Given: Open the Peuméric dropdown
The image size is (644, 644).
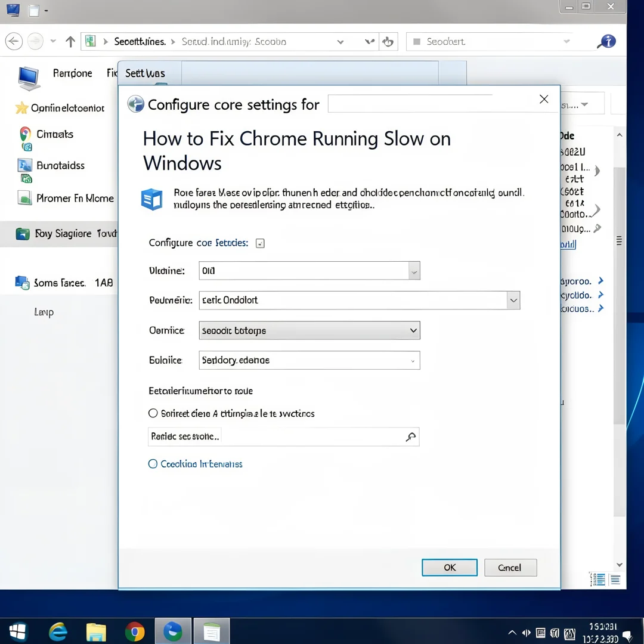Looking at the screenshot, I should (360, 300).
